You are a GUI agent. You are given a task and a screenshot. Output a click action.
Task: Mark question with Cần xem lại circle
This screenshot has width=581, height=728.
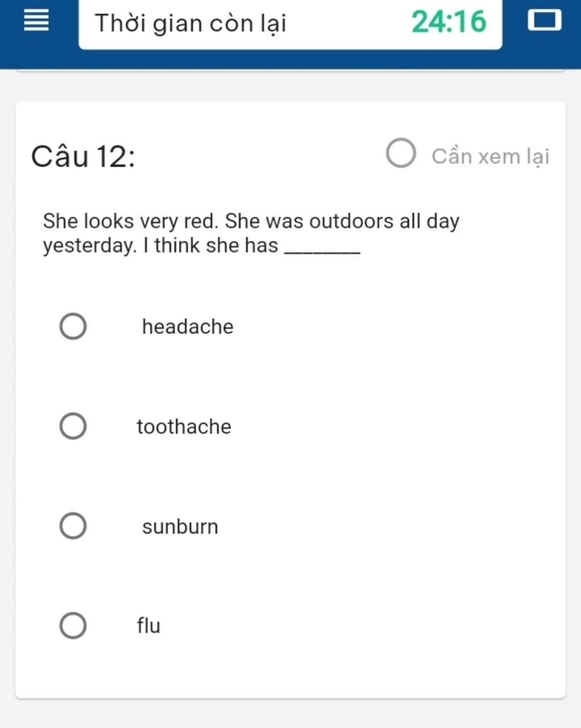401,153
